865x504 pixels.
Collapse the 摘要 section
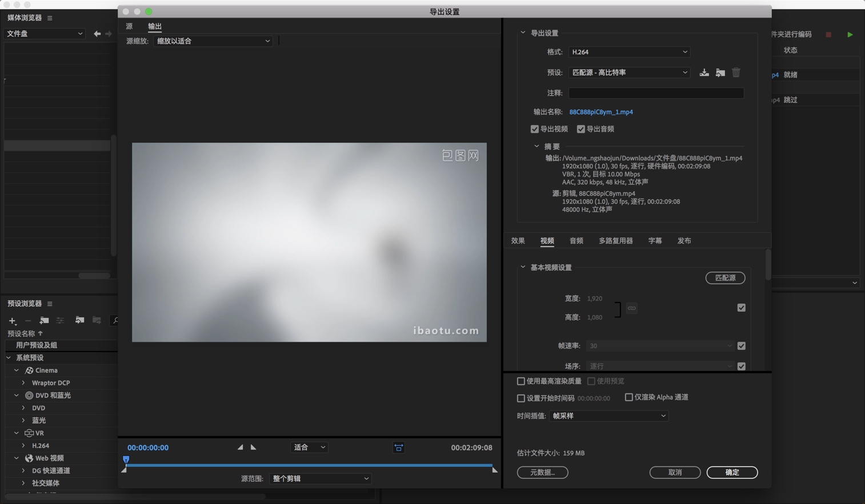[x=536, y=146]
